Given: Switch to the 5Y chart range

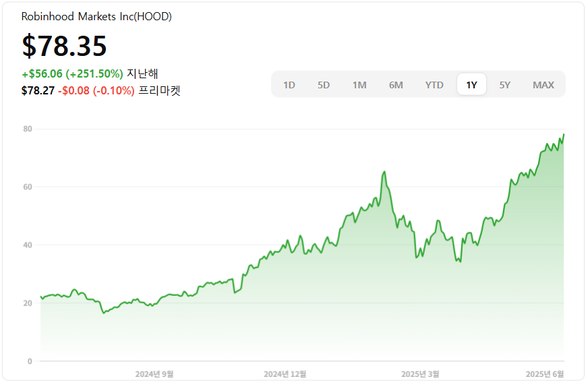Looking at the screenshot, I should 505,85.
